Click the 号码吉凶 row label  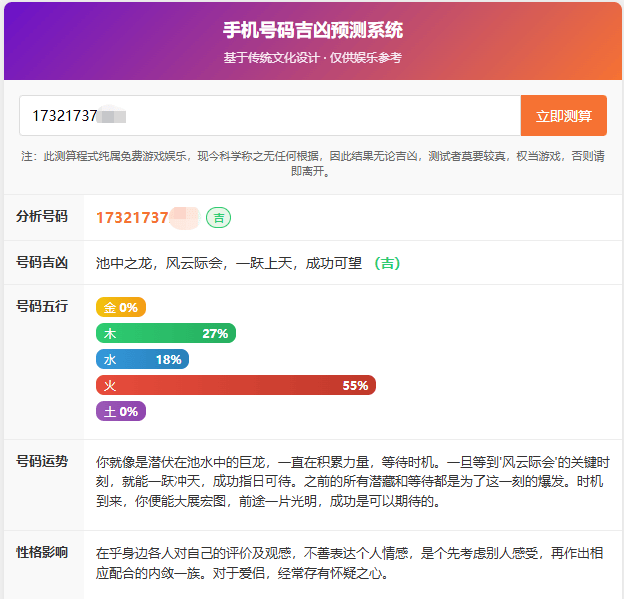42,262
